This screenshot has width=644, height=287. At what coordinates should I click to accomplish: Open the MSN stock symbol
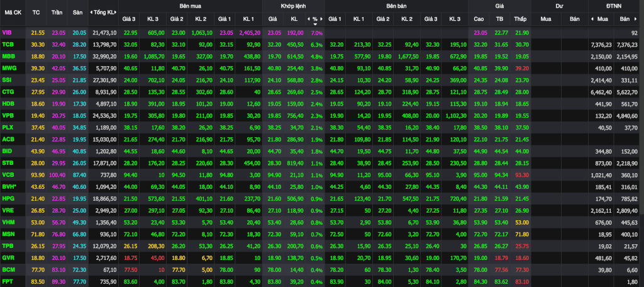coord(8,235)
